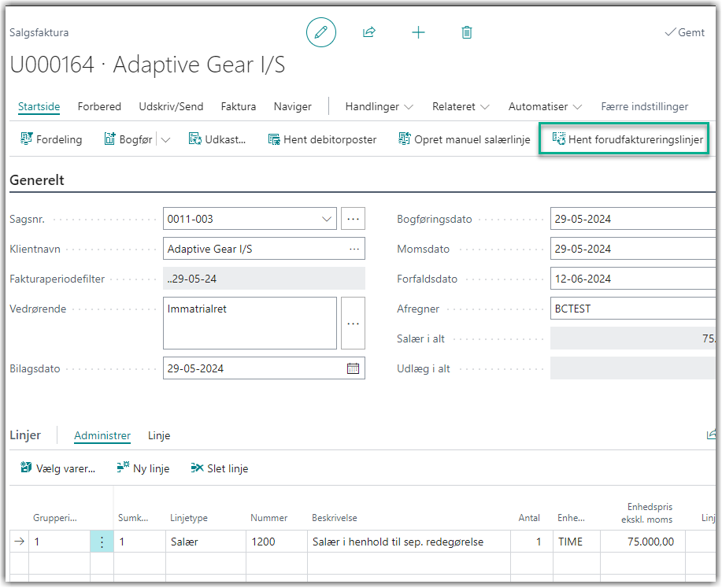Click Vælg varer... action
The width and height of the screenshot is (722, 588).
58,468
